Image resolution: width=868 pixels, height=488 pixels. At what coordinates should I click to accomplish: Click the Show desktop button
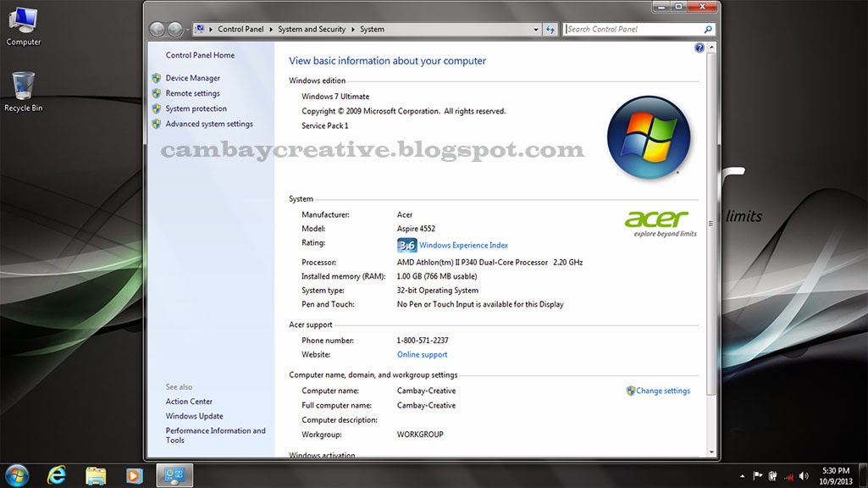(x=863, y=476)
